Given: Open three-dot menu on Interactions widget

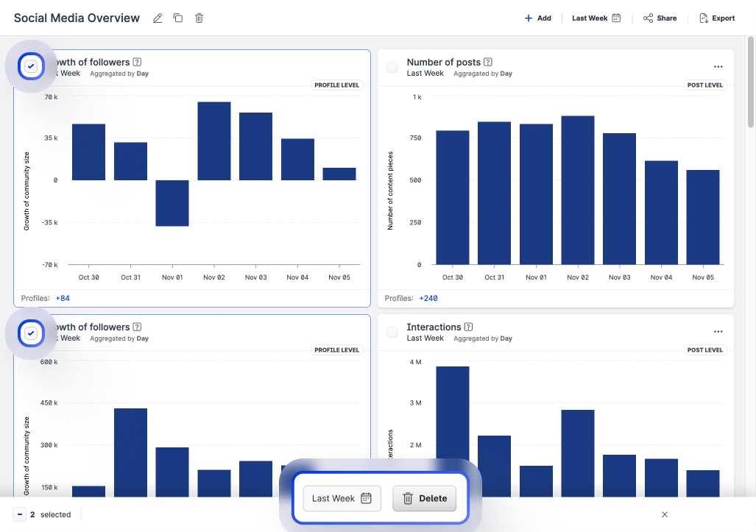Looking at the screenshot, I should click(718, 332).
